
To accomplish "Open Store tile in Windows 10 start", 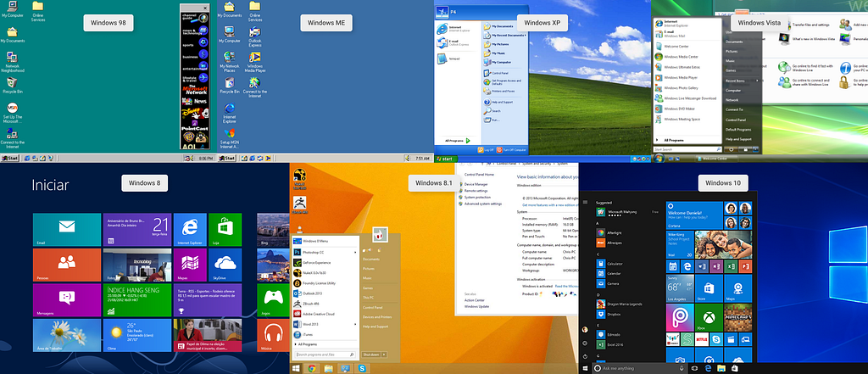I will pos(709,288).
